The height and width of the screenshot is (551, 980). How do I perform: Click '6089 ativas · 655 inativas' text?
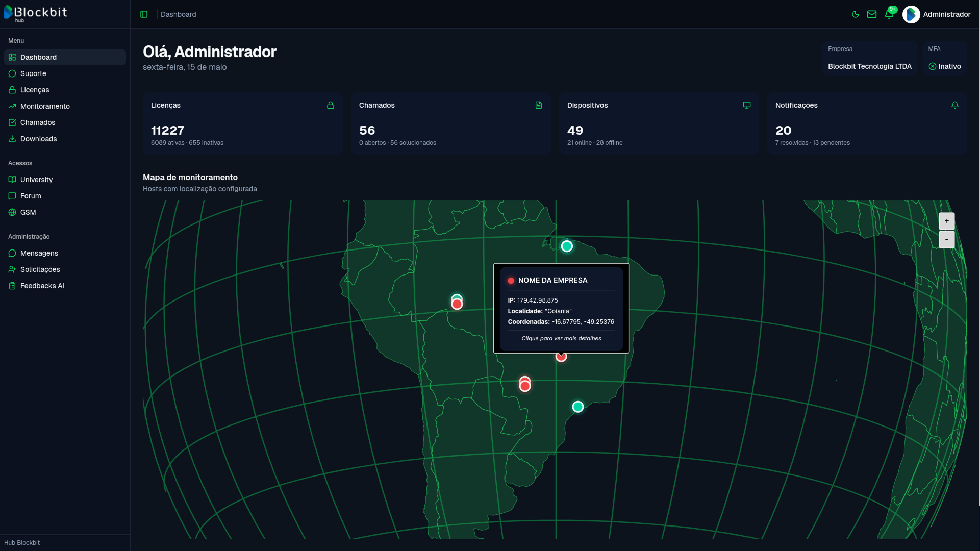187,143
